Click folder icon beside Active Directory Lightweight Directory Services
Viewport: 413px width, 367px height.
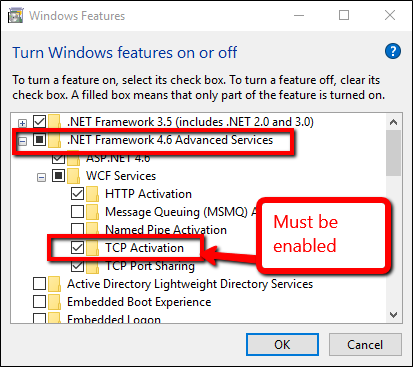pyautogui.click(x=54, y=284)
